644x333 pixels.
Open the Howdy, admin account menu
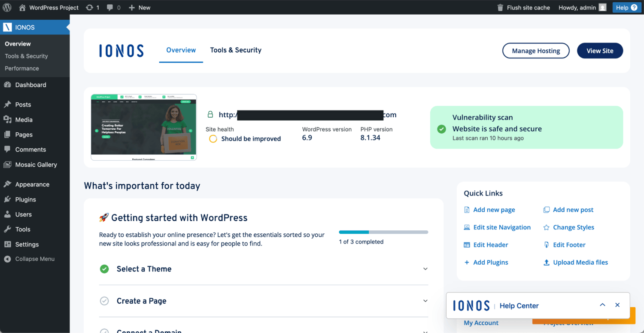pyautogui.click(x=583, y=7)
